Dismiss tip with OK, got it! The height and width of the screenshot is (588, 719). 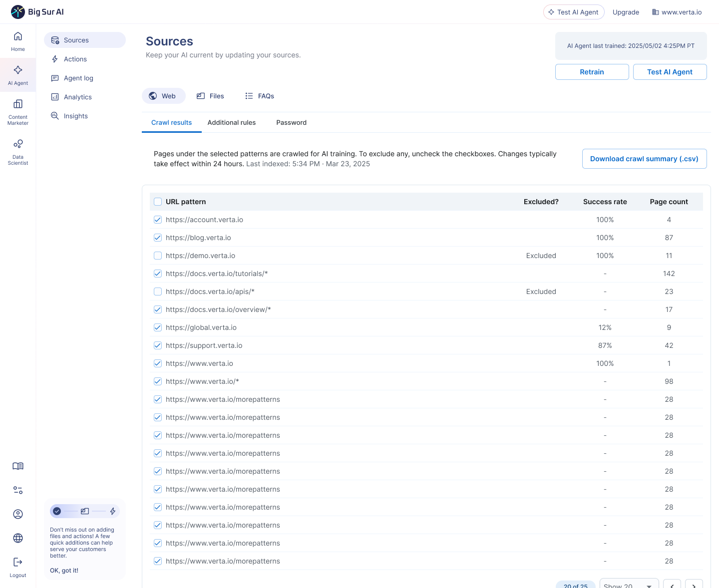(x=64, y=571)
